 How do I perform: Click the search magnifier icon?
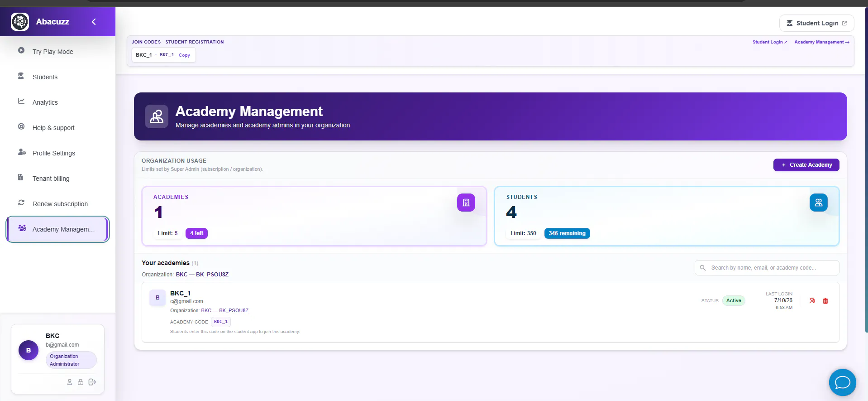703,268
